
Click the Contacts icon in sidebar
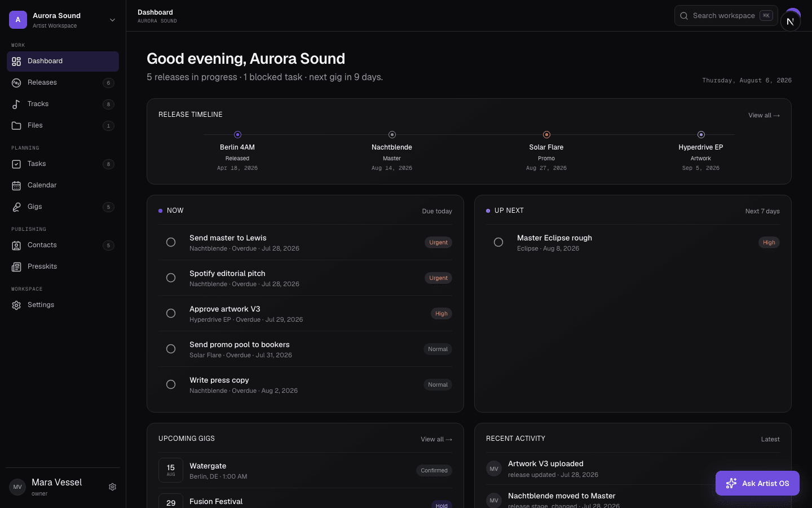click(16, 246)
